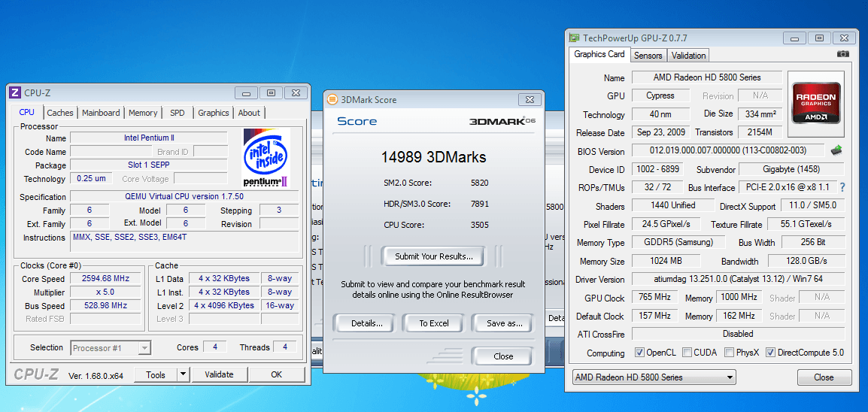Toggle the DirectCompute 5.0 checkbox
868x412 pixels.
(x=770, y=353)
